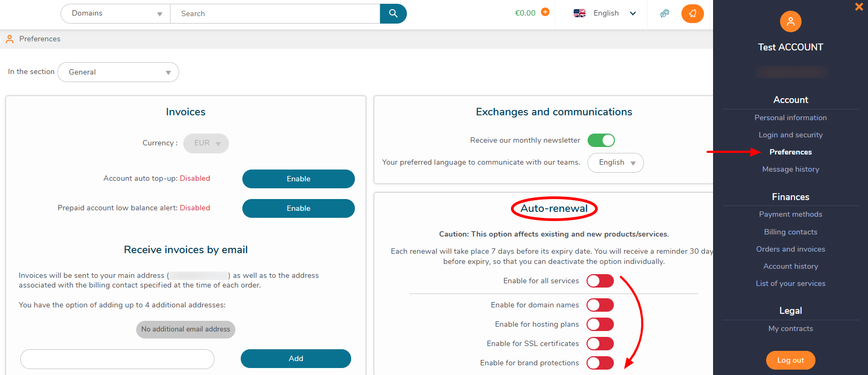Enable auto-renewal for all services
868x375 pixels.
pyautogui.click(x=600, y=281)
